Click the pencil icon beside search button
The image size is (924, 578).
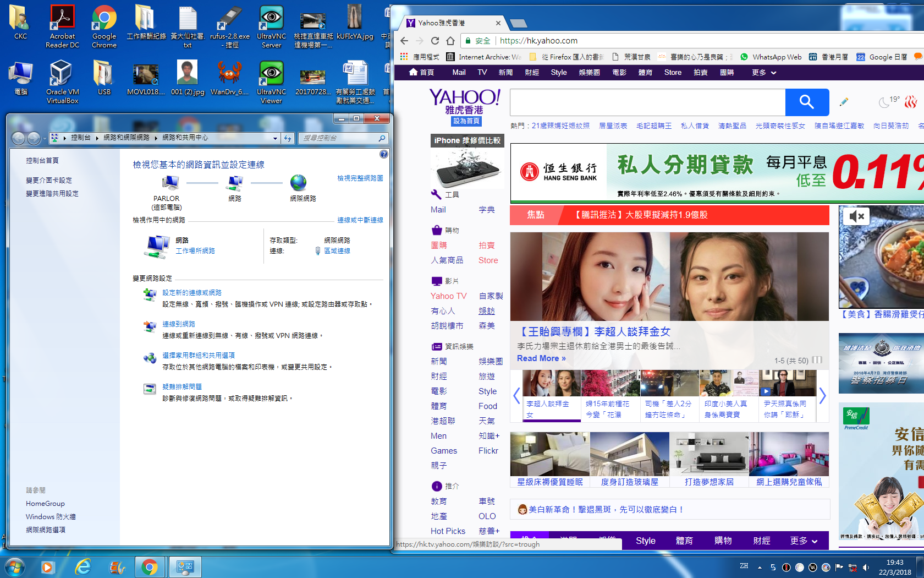844,102
